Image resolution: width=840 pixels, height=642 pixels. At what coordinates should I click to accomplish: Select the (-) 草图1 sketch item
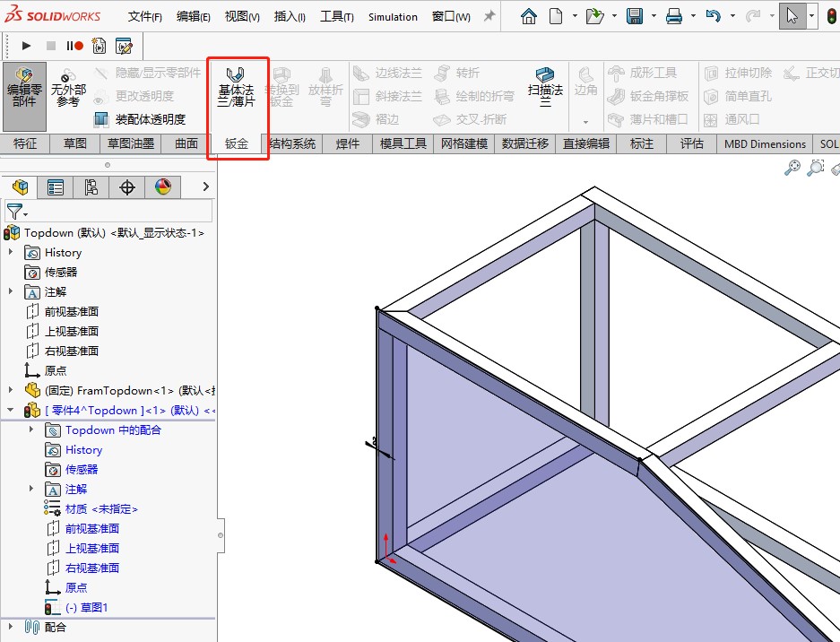pyautogui.click(x=76, y=607)
